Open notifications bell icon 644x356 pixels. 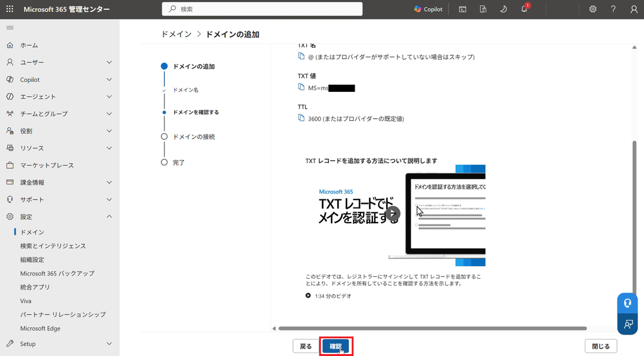point(525,9)
